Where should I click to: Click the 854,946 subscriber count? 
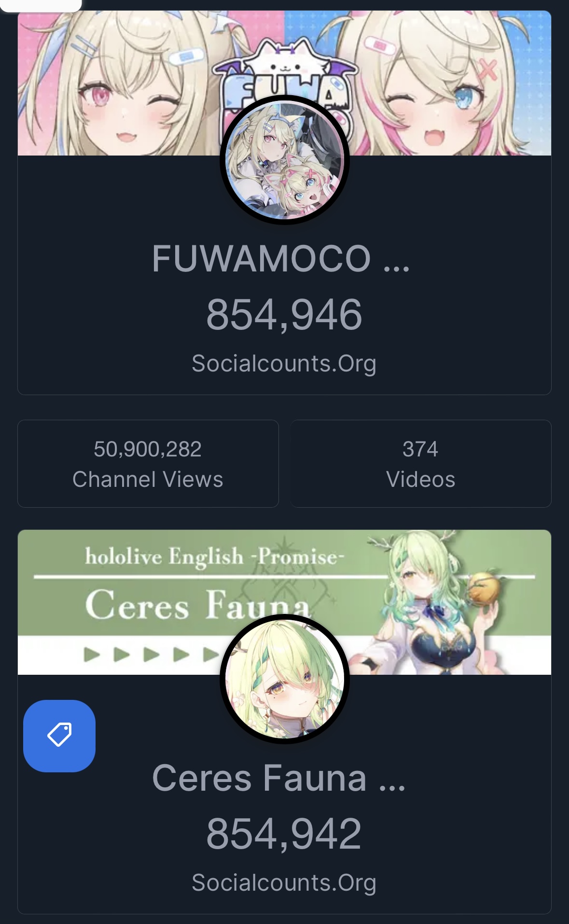[284, 314]
